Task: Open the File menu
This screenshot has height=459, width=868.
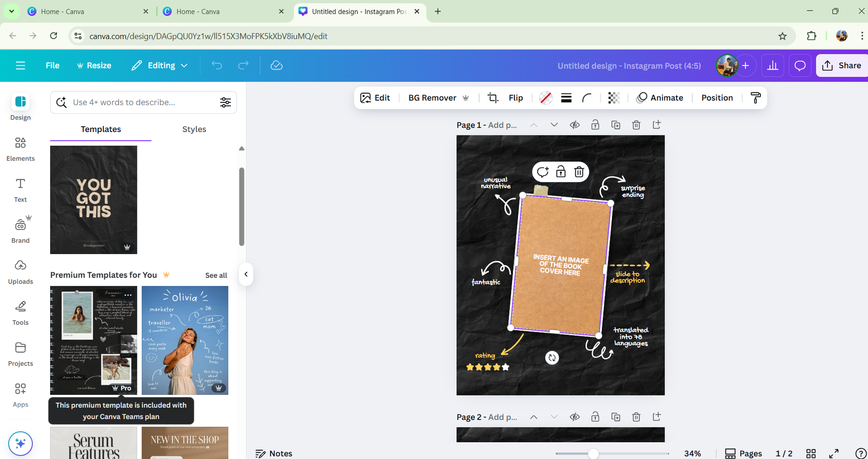Action: coord(53,66)
